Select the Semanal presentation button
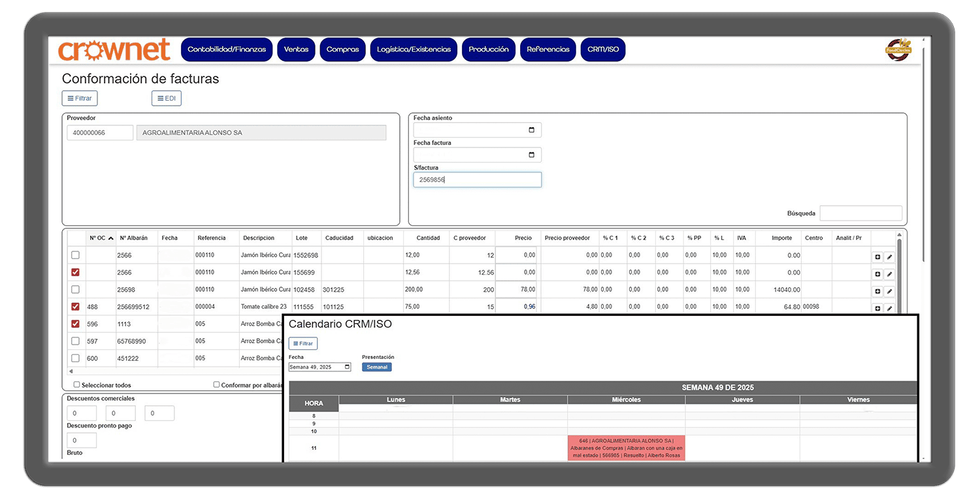The image size is (980, 498). click(377, 367)
